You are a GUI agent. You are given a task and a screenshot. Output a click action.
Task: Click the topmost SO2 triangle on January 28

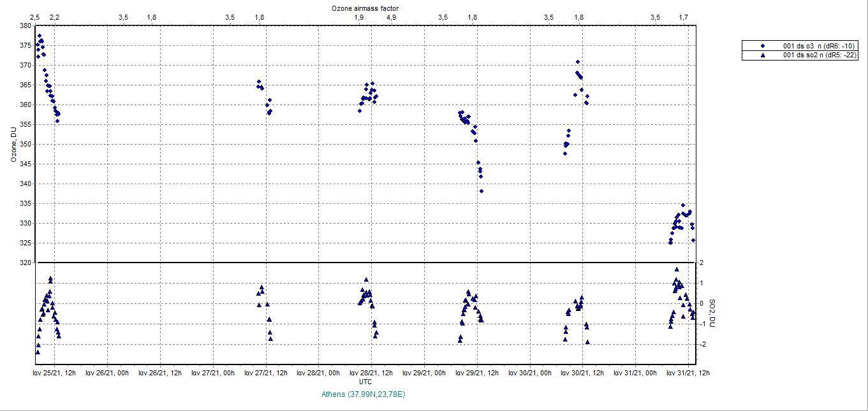coord(366,280)
